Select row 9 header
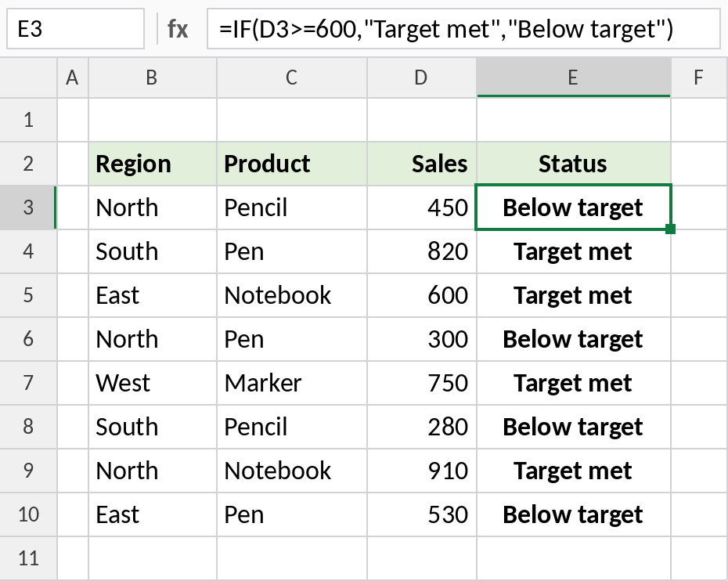This screenshot has height=581, width=728. click(x=28, y=471)
